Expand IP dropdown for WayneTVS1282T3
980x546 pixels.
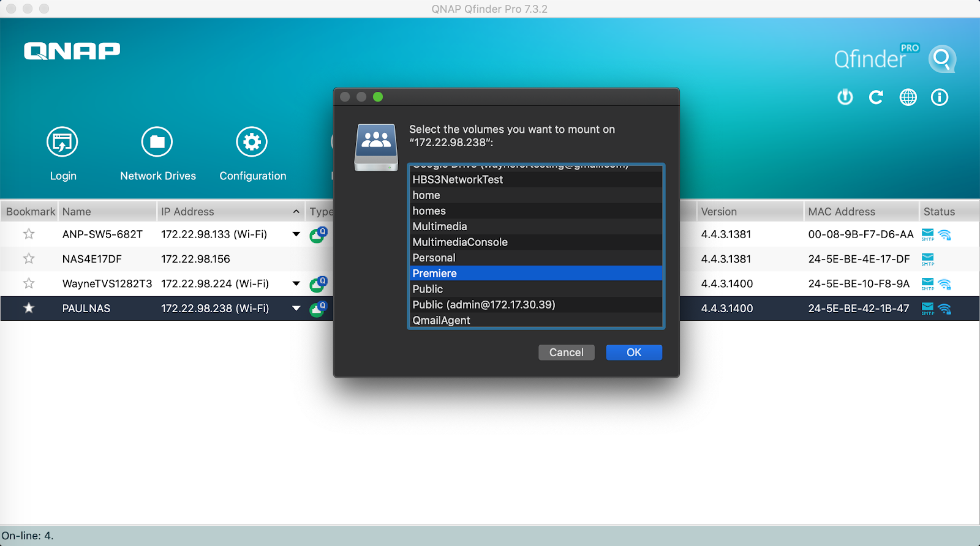point(296,283)
